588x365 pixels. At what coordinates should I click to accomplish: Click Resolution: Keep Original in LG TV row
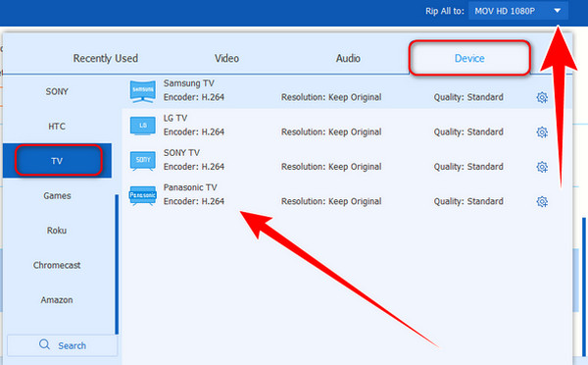click(331, 132)
